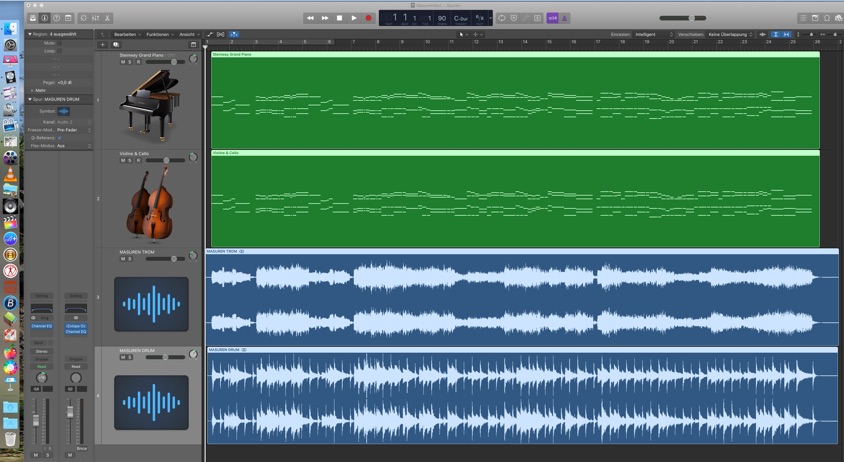The height and width of the screenshot is (462, 844).
Task: Add a new track with plus button
Action: [x=103, y=45]
